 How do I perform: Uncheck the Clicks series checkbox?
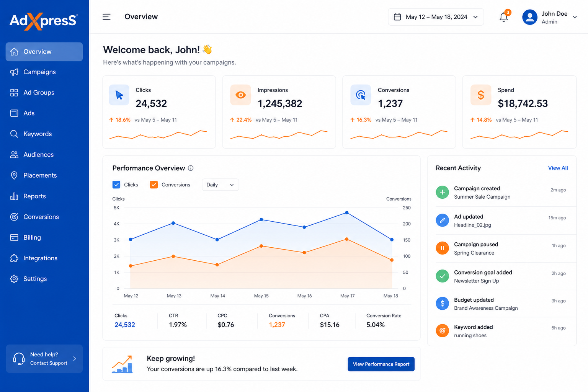pos(116,185)
